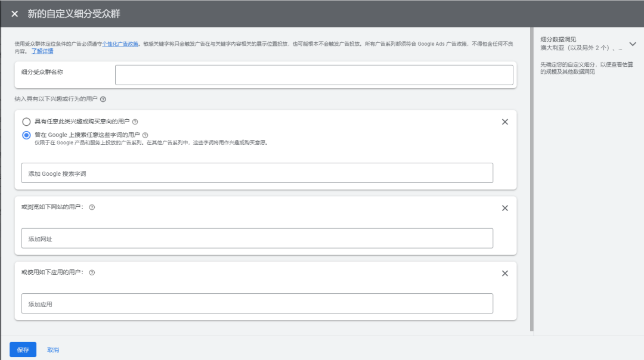The width and height of the screenshot is (644, 360).
Task: Click the 添加网址 input field
Action: click(257, 238)
